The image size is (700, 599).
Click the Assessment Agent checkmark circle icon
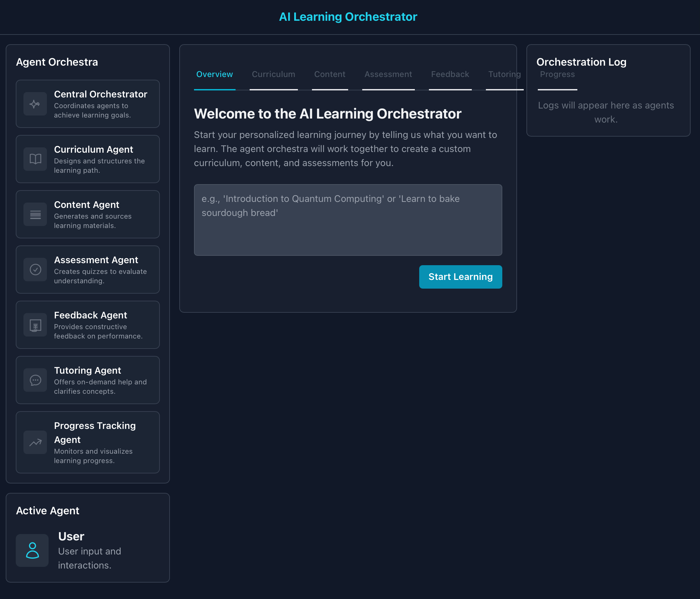(x=35, y=270)
